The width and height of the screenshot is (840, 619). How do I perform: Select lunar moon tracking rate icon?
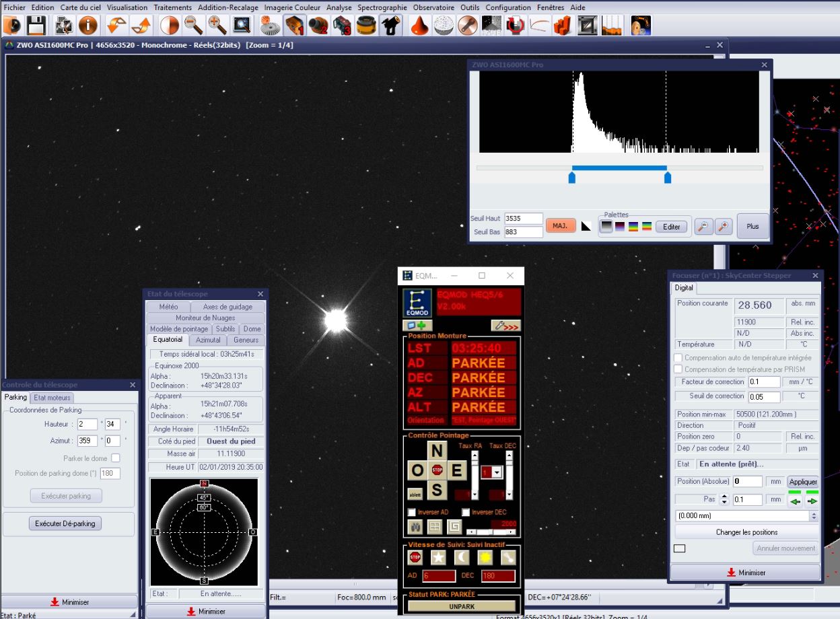[462, 556]
